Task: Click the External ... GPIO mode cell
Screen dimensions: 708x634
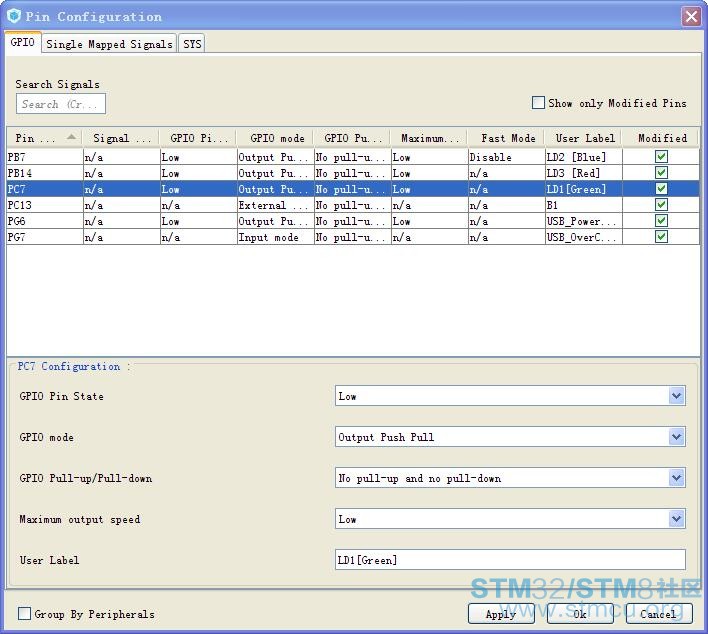Action: pyautogui.click(x=275, y=205)
